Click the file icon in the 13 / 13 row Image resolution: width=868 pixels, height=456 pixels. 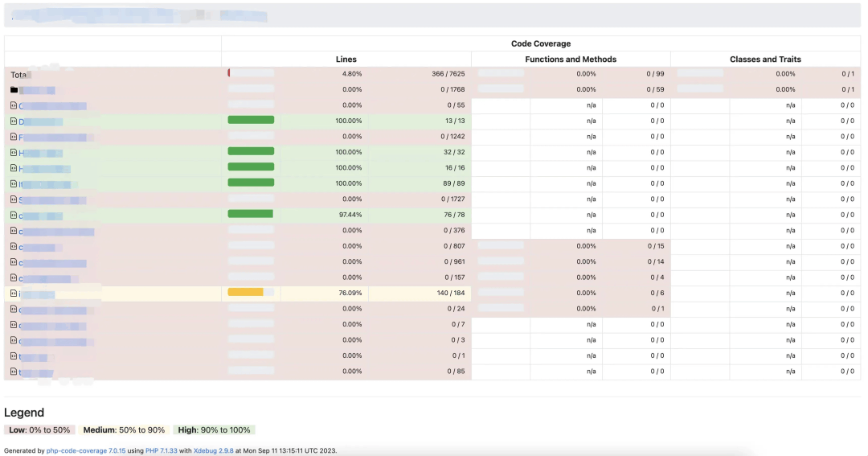pos(14,121)
